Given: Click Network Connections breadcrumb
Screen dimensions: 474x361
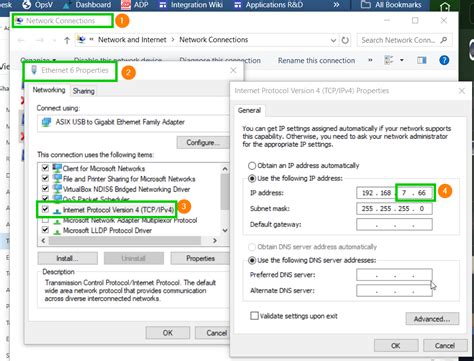Looking at the screenshot, I should pyautogui.click(x=214, y=40).
